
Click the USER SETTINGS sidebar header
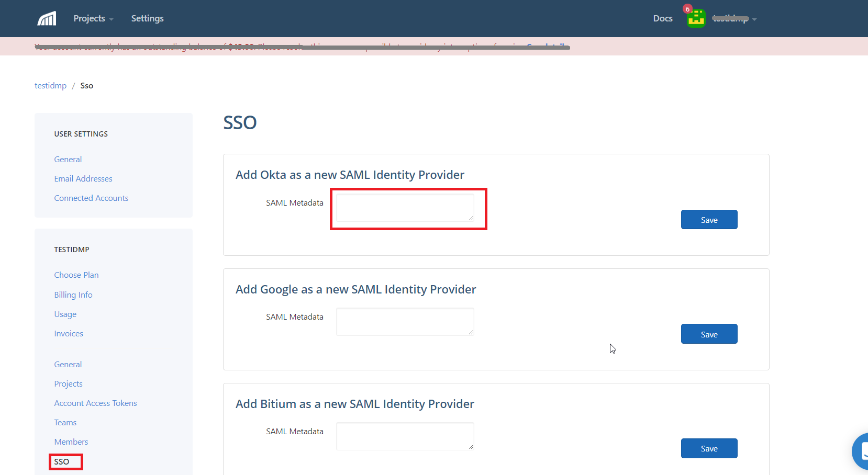[x=81, y=134]
